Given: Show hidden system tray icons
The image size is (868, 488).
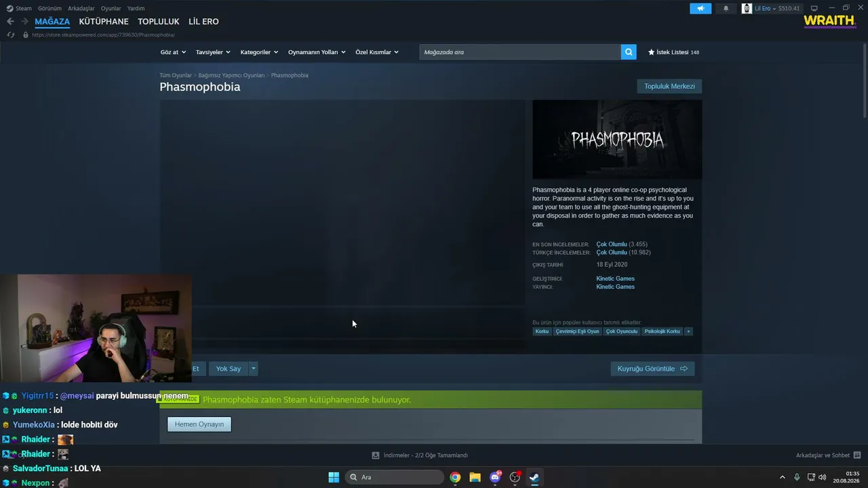Looking at the screenshot, I should click(x=783, y=477).
